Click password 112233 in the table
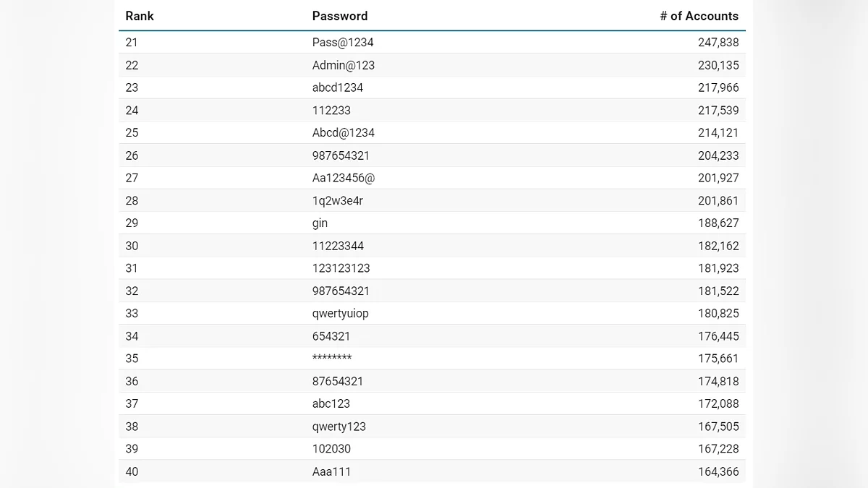The width and height of the screenshot is (868, 488). 331,111
